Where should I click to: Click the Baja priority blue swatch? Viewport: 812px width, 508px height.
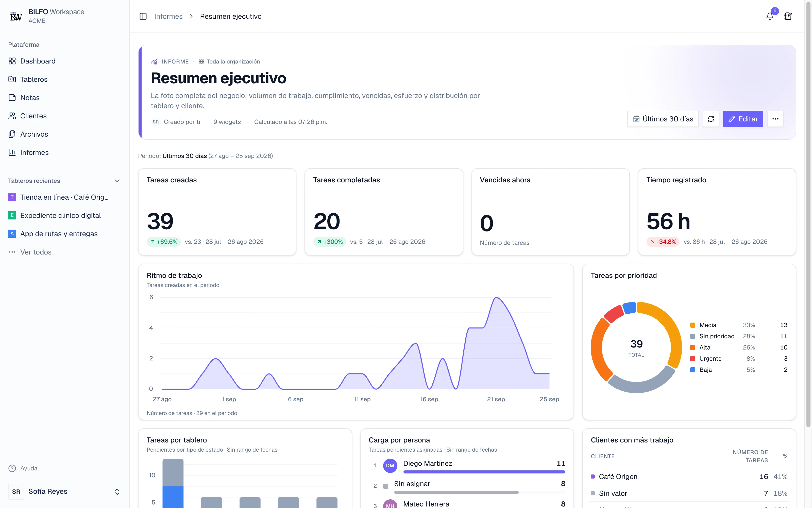(x=692, y=370)
